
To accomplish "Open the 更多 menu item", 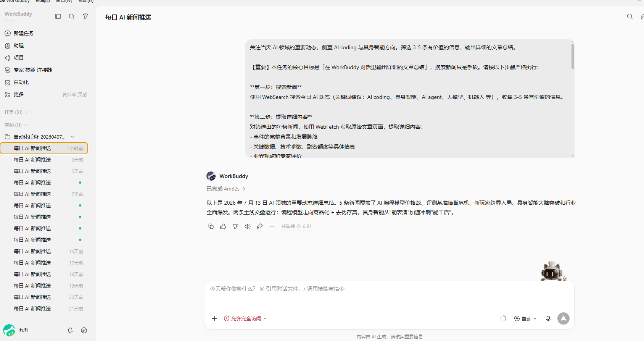I will click(19, 94).
